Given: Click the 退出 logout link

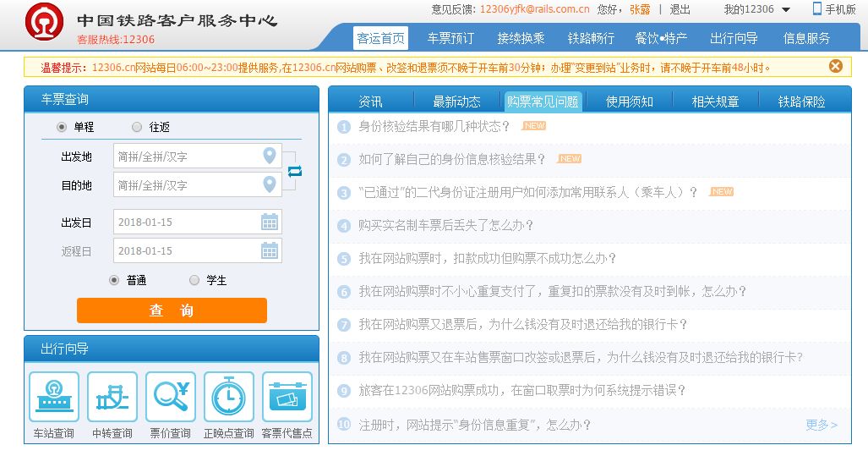Looking at the screenshot, I should (680, 9).
